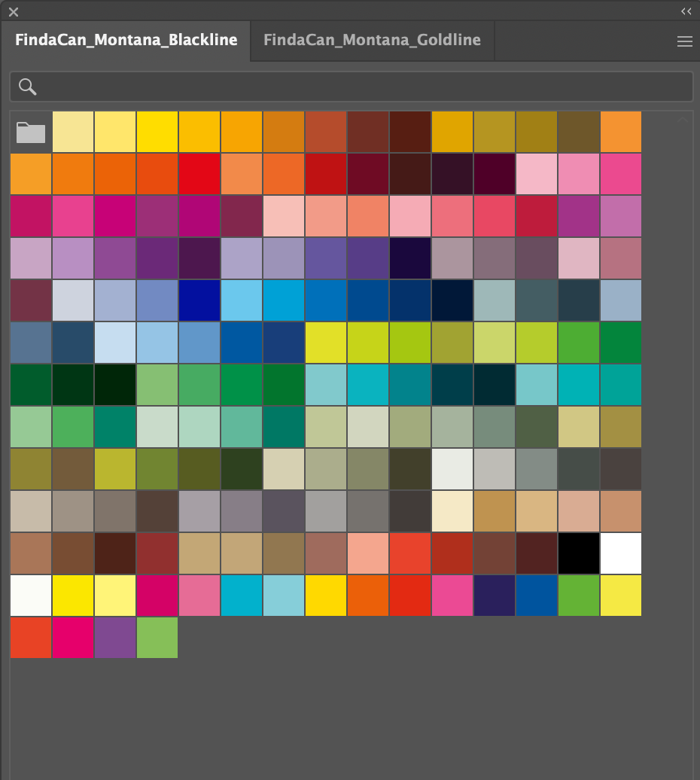Pick the pure black swatch

(x=579, y=553)
